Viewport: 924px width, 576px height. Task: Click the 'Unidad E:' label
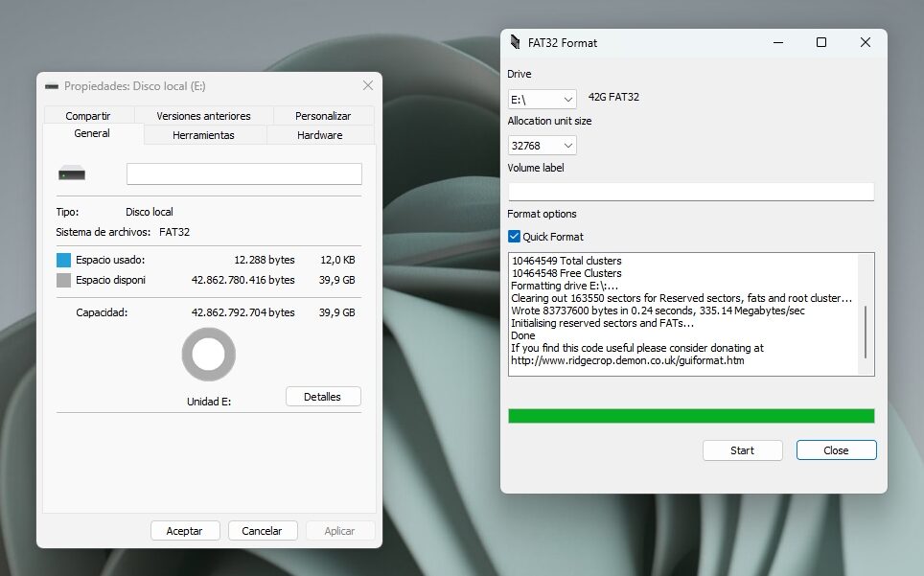209,402
